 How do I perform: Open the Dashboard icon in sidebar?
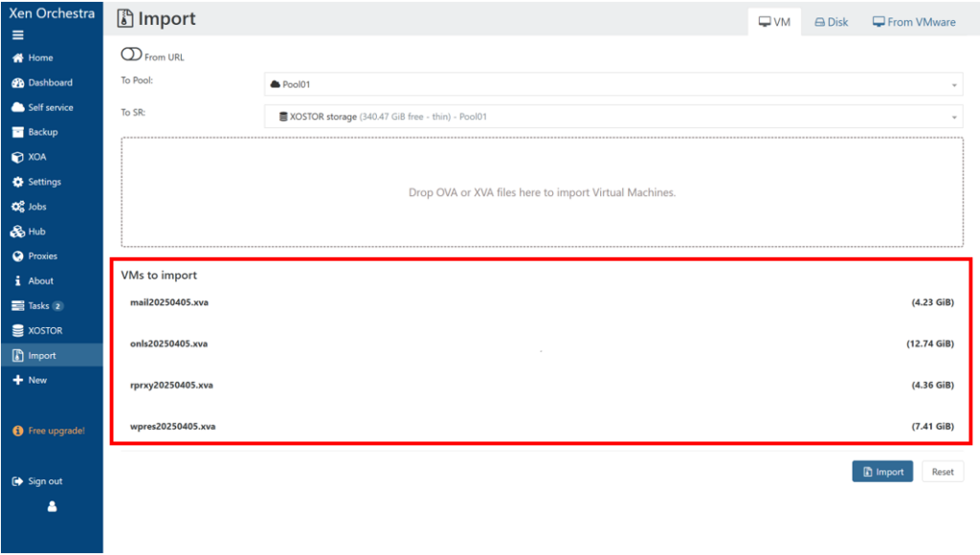[17, 83]
